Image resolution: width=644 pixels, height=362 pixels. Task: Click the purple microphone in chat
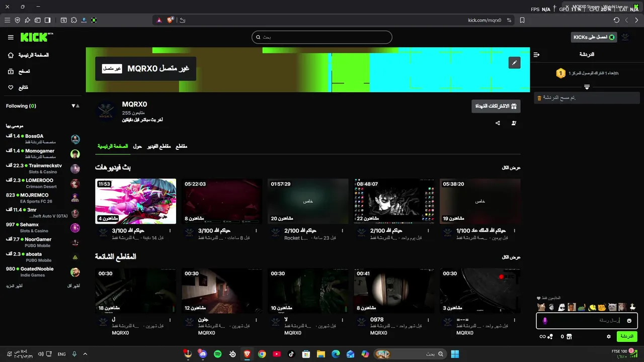point(544,321)
